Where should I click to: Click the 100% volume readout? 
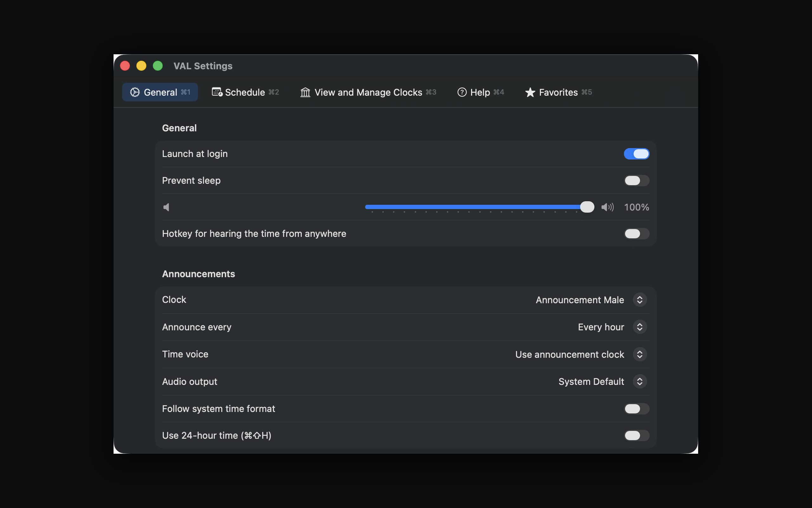click(637, 207)
